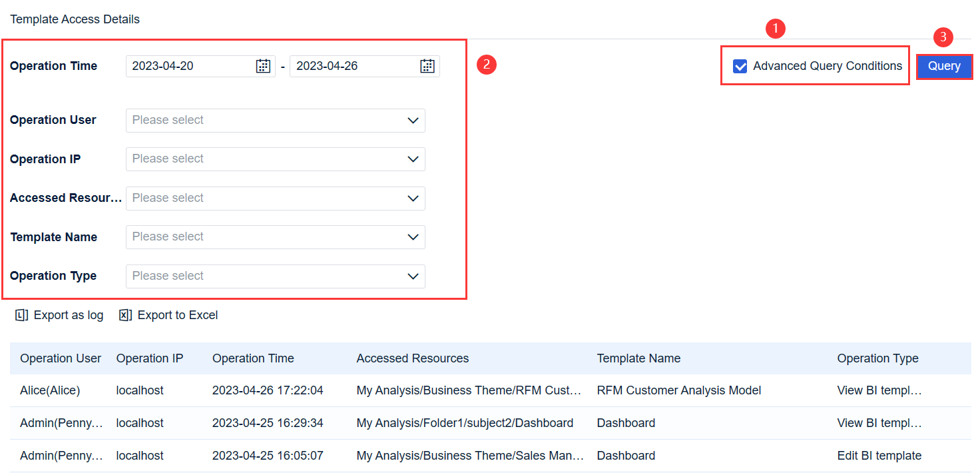Screen dimensions: 980x473
Task: Open the end date calendar picker icon
Action: [427, 65]
